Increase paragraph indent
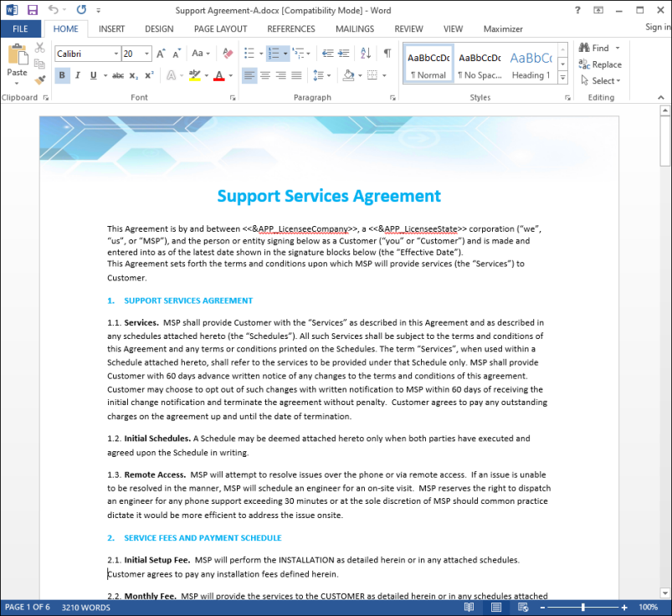This screenshot has width=672, height=616. [344, 54]
